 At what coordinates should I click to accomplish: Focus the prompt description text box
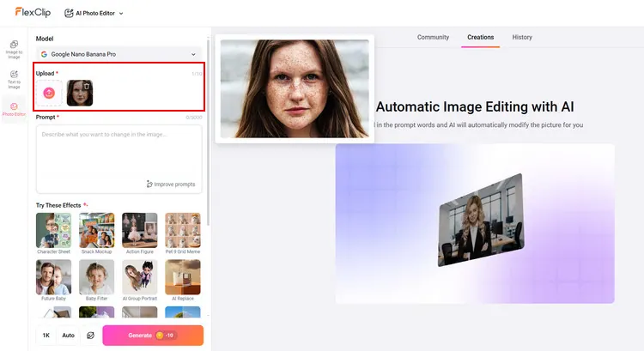tap(119, 159)
